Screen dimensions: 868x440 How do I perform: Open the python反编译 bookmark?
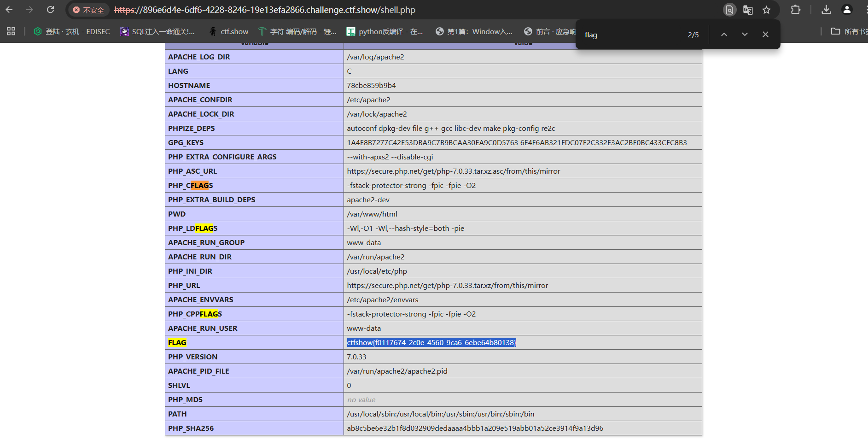coord(385,31)
